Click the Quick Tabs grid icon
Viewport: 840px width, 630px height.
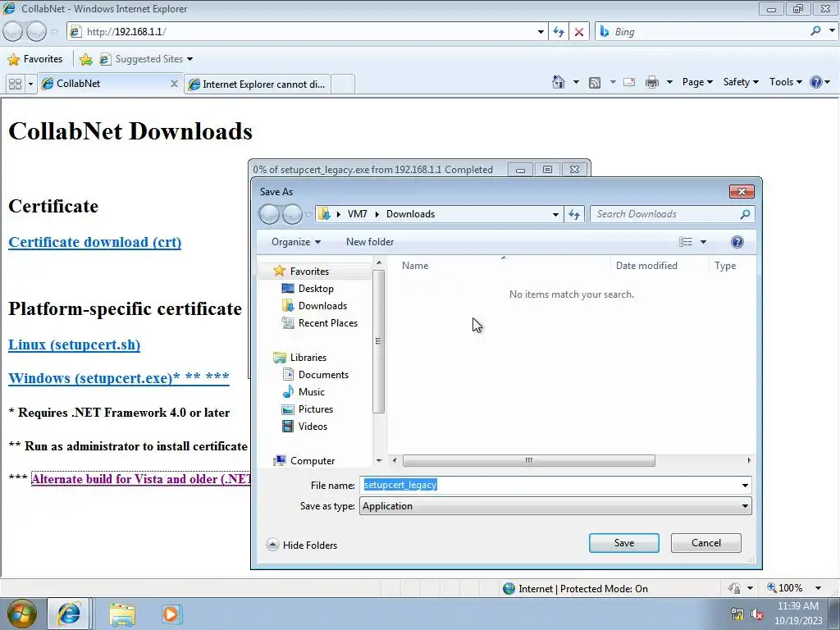point(15,84)
